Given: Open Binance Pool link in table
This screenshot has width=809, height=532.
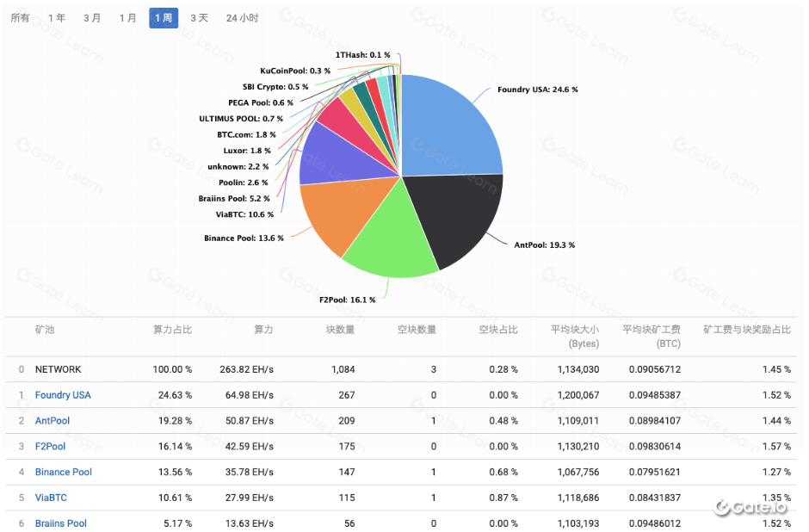Looking at the screenshot, I should pyautogui.click(x=64, y=472).
